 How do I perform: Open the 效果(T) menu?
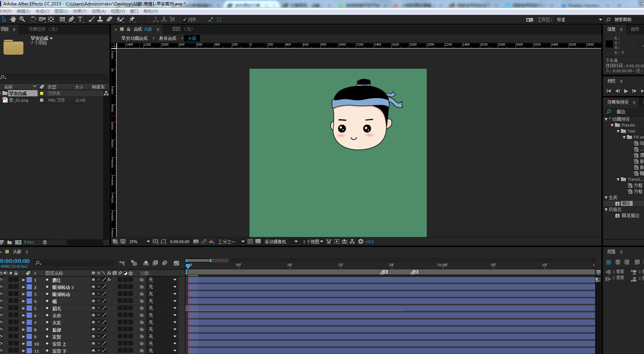point(80,11)
